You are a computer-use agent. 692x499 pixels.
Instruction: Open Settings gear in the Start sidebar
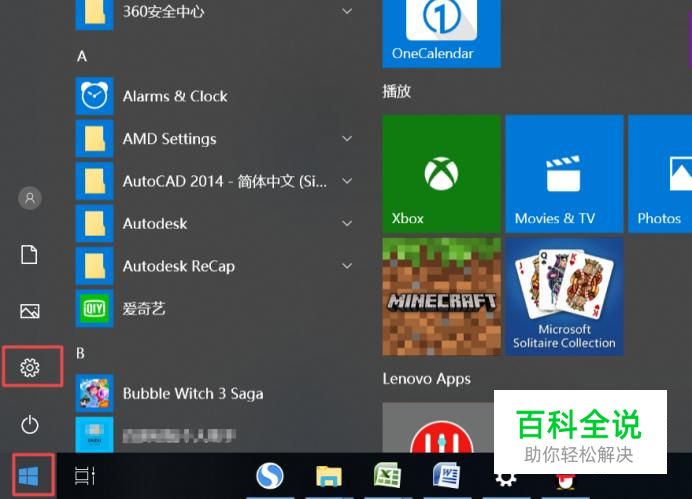[x=30, y=367]
